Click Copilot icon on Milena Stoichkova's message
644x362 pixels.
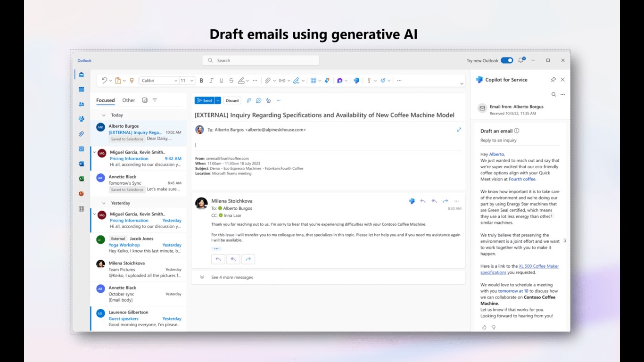tap(412, 201)
